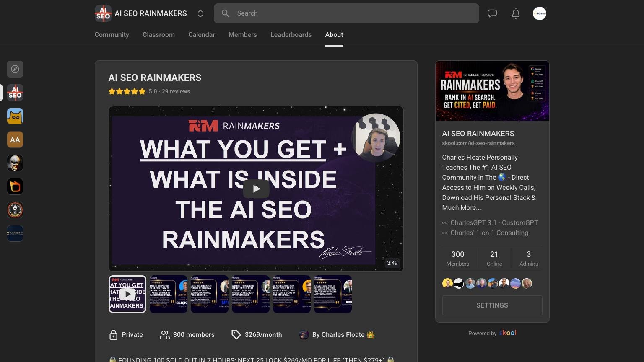The width and height of the screenshot is (644, 362).
Task: Select the About tab
Action: pos(334,34)
